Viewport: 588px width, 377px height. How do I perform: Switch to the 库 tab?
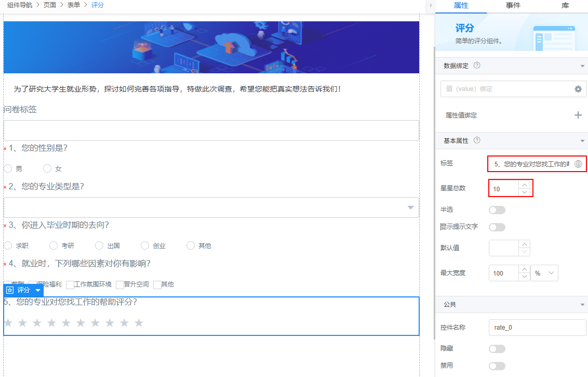point(565,6)
